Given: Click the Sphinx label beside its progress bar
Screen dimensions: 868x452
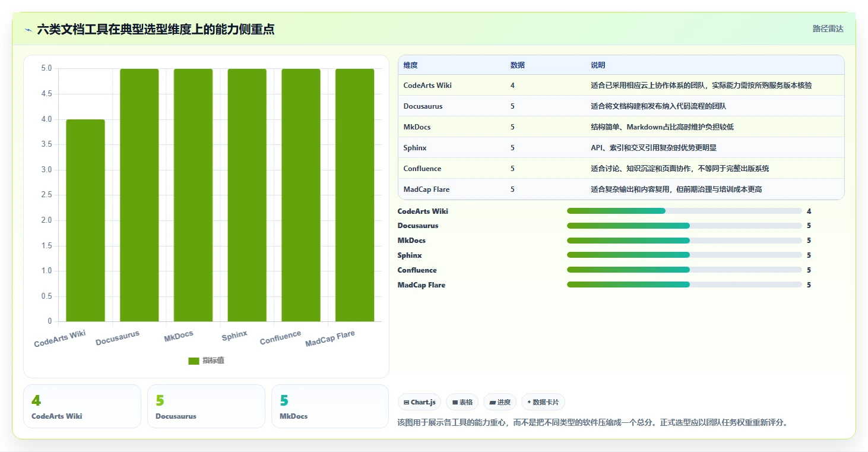Looking at the screenshot, I should pos(410,255).
